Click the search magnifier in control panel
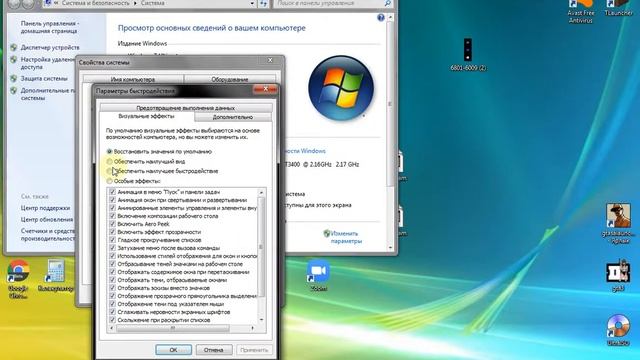This screenshot has width=640, height=360. (x=387, y=3)
